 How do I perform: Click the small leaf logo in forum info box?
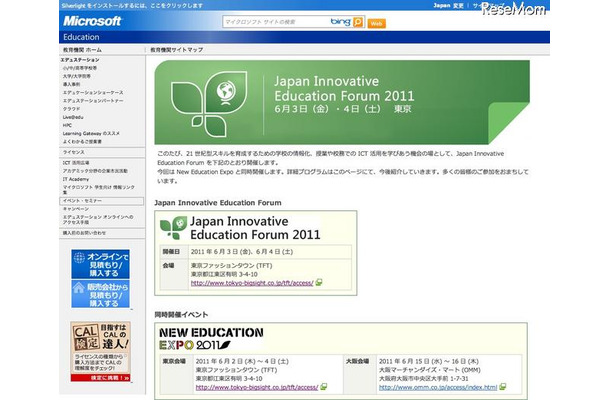174,228
